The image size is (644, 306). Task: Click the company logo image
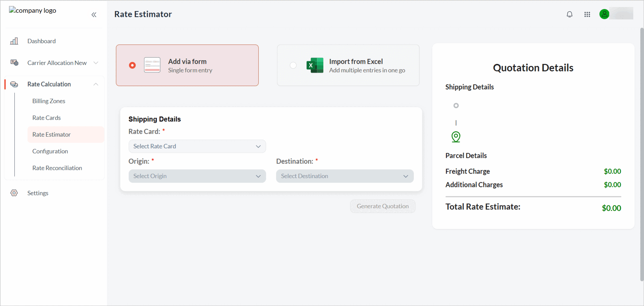[x=33, y=10]
